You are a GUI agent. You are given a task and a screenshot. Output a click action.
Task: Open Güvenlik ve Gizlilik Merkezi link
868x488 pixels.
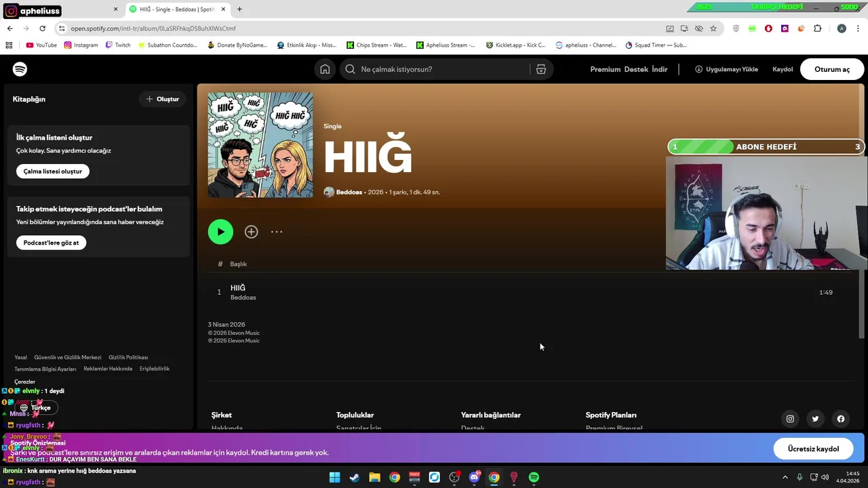pyautogui.click(x=68, y=357)
